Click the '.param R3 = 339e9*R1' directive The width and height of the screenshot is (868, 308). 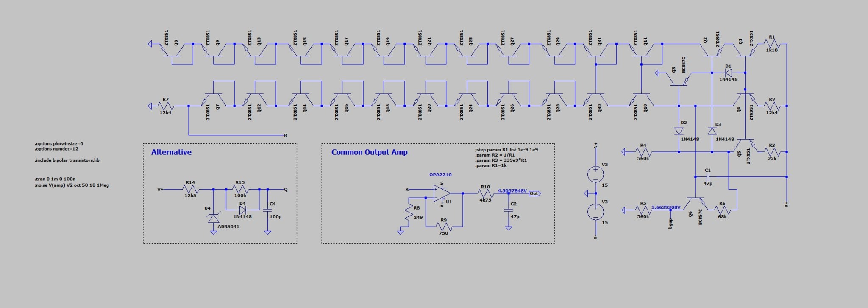(x=501, y=160)
